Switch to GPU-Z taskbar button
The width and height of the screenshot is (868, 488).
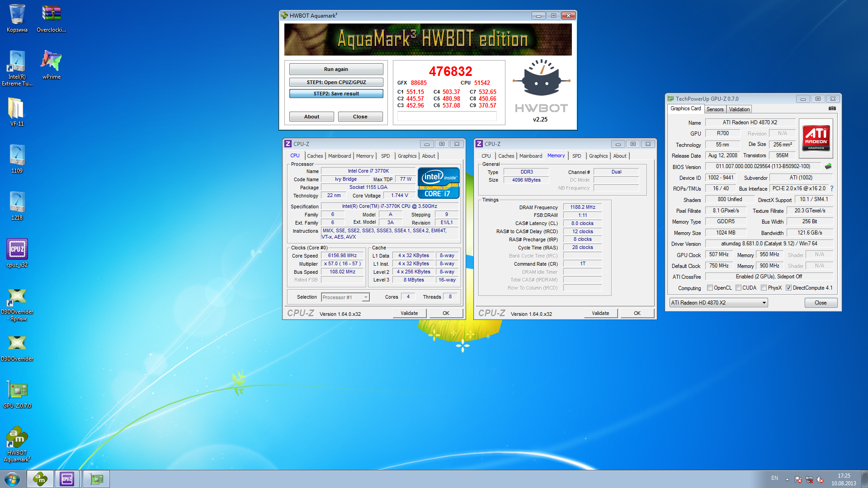(96, 479)
